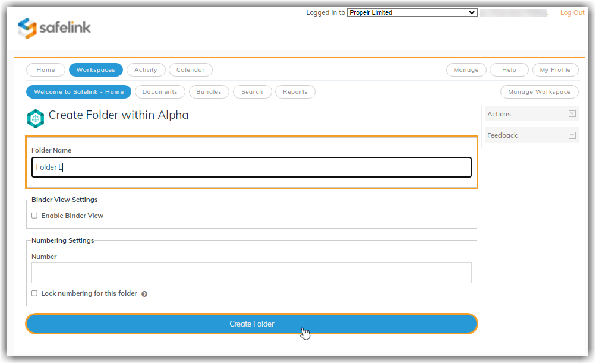The width and height of the screenshot is (596, 364).
Task: Open the help tooltip next to Lock numbering
Action: click(144, 293)
